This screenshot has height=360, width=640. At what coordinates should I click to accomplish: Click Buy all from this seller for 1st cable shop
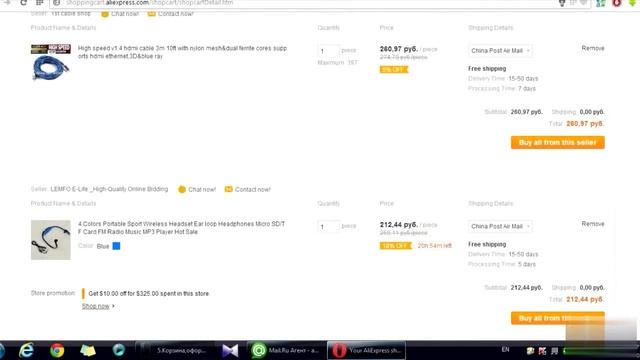tap(558, 142)
